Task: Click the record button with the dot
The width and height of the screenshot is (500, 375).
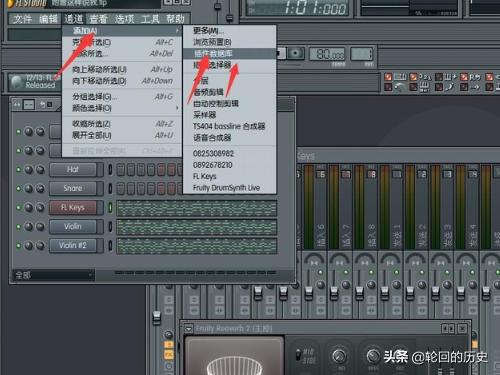Action: tap(296, 53)
